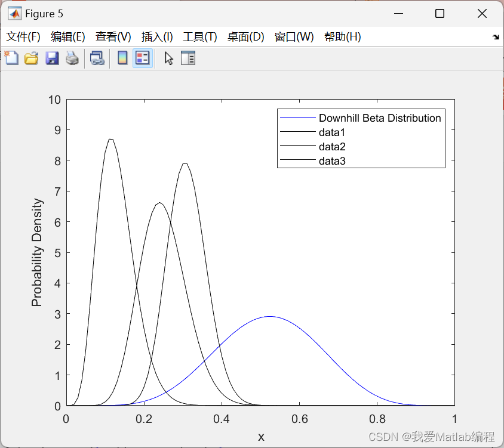504x448 pixels.
Task: Click the Probability Density axis label
Action: (36, 252)
